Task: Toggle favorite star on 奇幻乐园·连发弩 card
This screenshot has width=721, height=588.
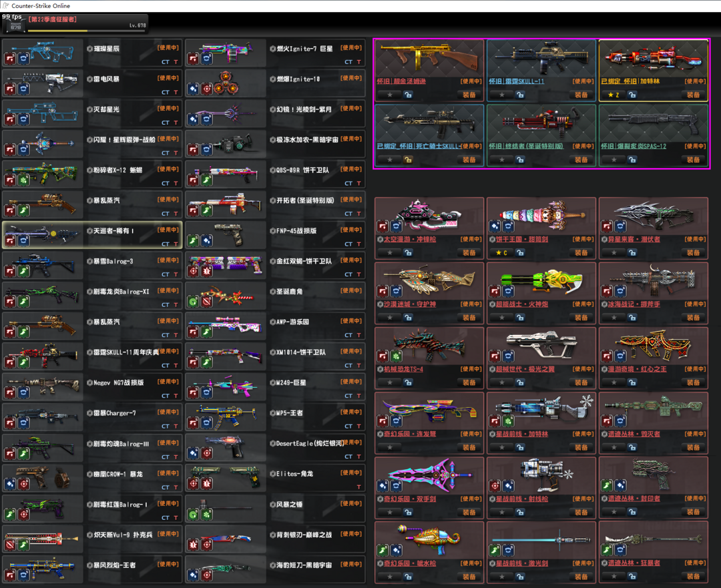Action: (390, 447)
